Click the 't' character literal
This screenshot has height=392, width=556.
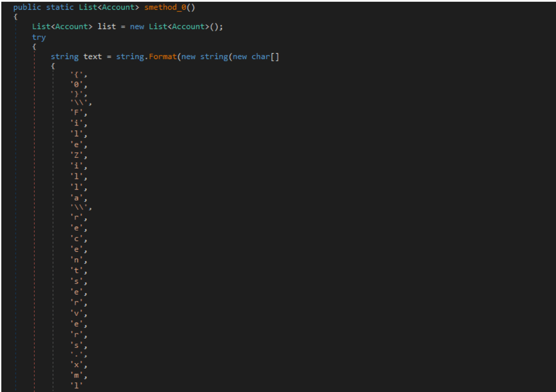(x=77, y=271)
